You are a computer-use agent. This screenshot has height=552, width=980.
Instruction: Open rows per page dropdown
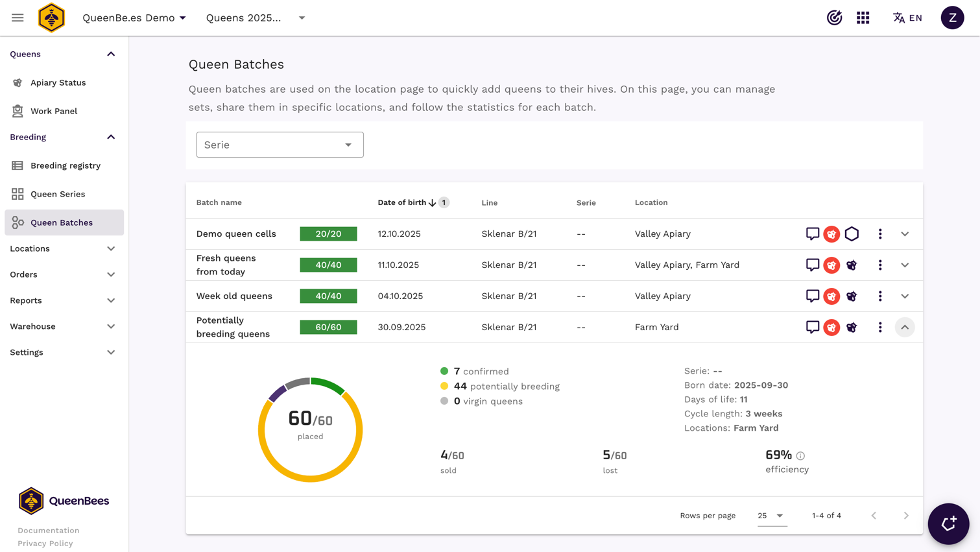click(x=771, y=516)
